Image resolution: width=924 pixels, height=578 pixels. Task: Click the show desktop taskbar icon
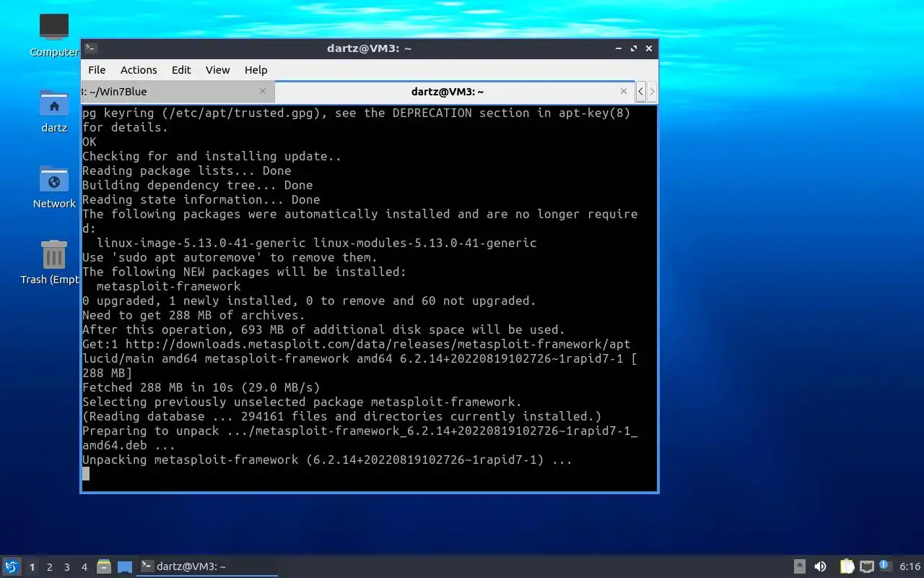(x=125, y=567)
